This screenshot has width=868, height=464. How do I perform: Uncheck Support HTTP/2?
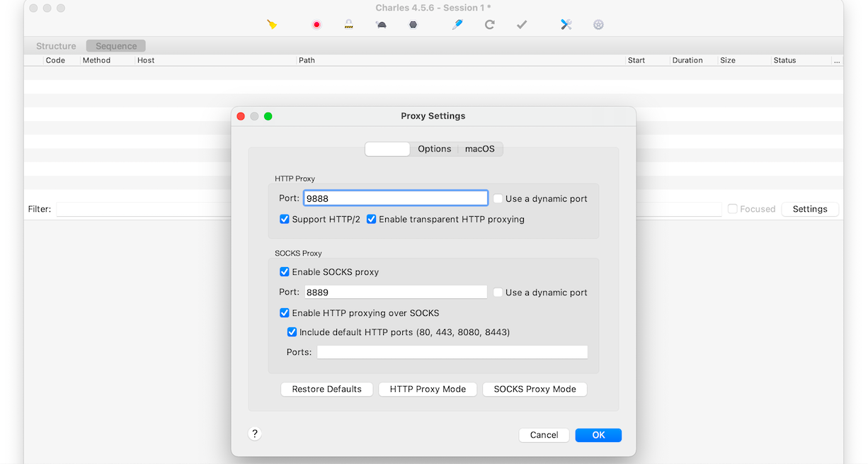[x=285, y=220]
